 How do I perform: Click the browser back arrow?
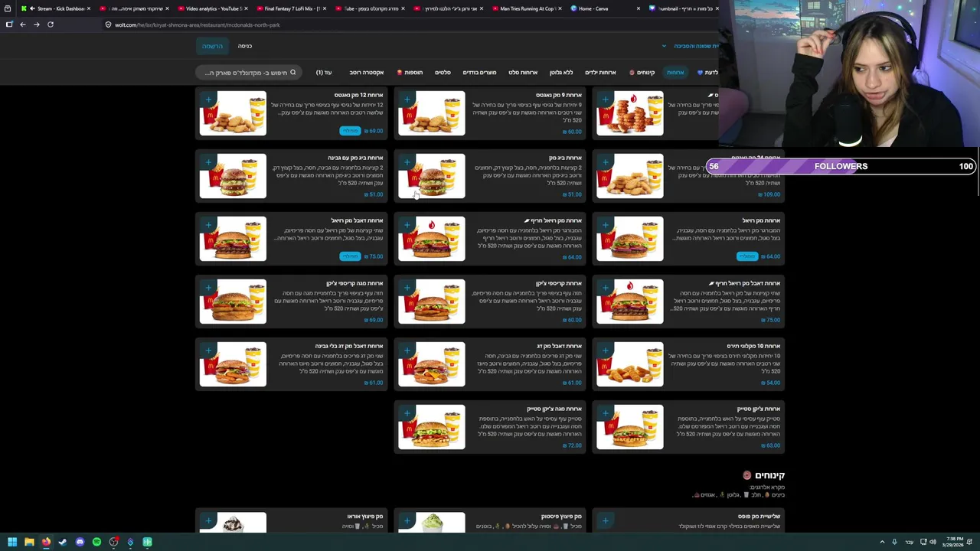point(22,24)
